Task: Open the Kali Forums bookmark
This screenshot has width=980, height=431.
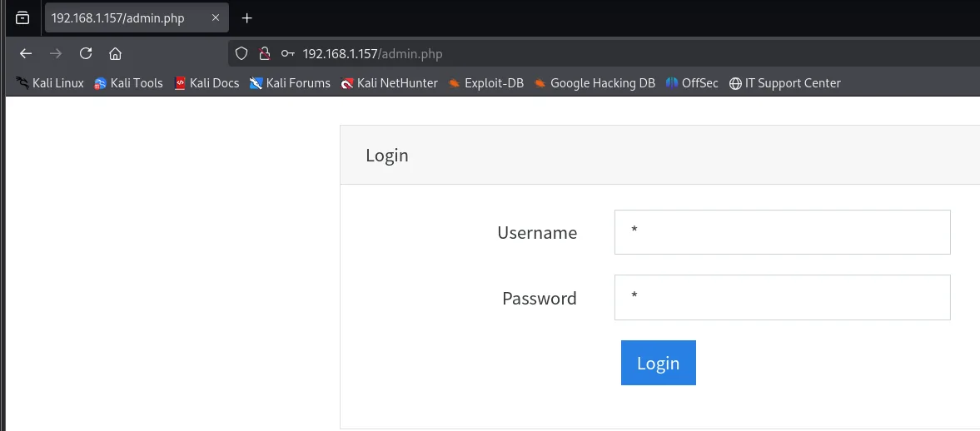Action: (290, 83)
